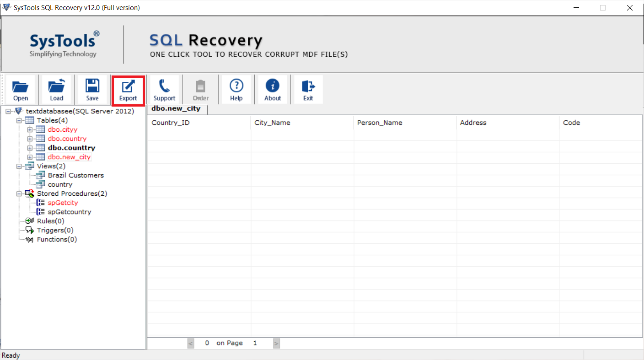The image size is (644, 360).
Task: Click the Views node icon
Action: 30,166
